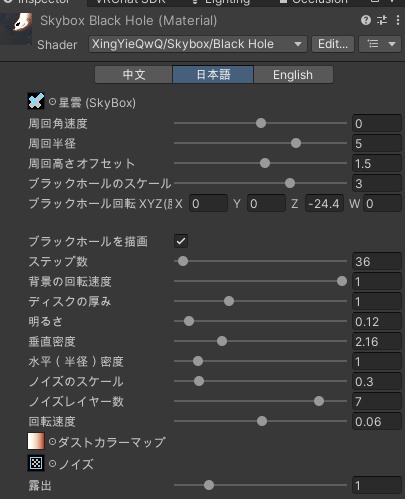
Task: Switch inspector language to 日本語
Action: tap(213, 74)
